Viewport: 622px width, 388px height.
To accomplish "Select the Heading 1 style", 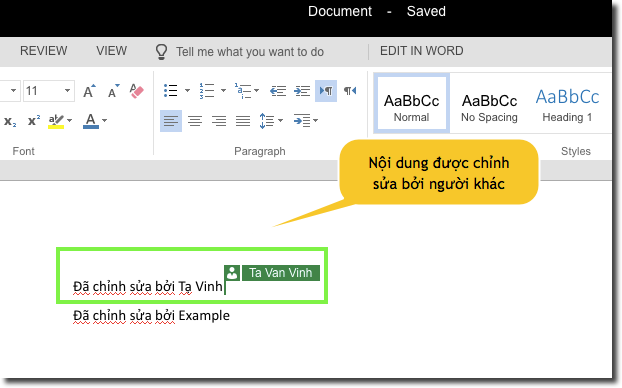I will point(567,105).
